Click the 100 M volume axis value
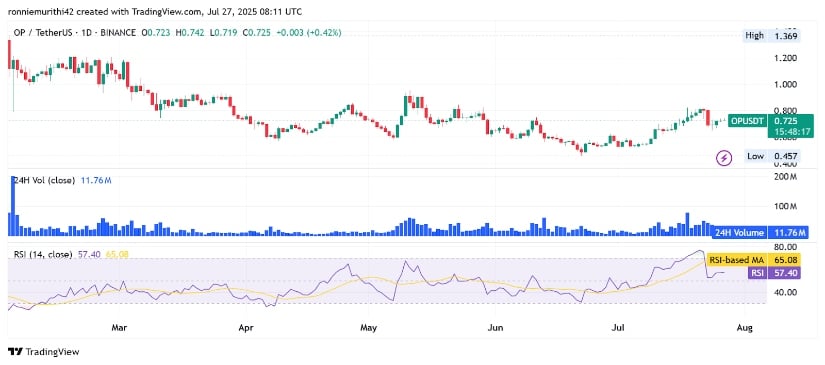Image resolution: width=825 pixels, height=365 pixels. click(786, 206)
